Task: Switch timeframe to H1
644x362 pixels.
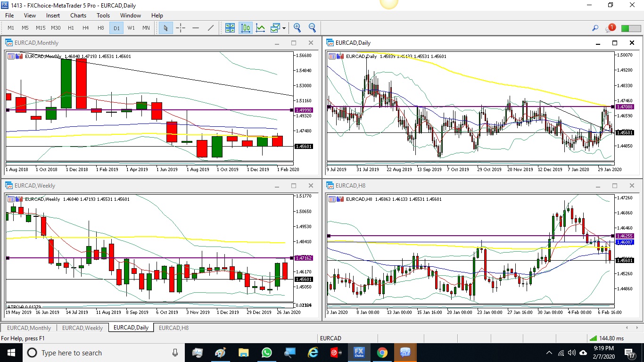Action: (x=71, y=28)
